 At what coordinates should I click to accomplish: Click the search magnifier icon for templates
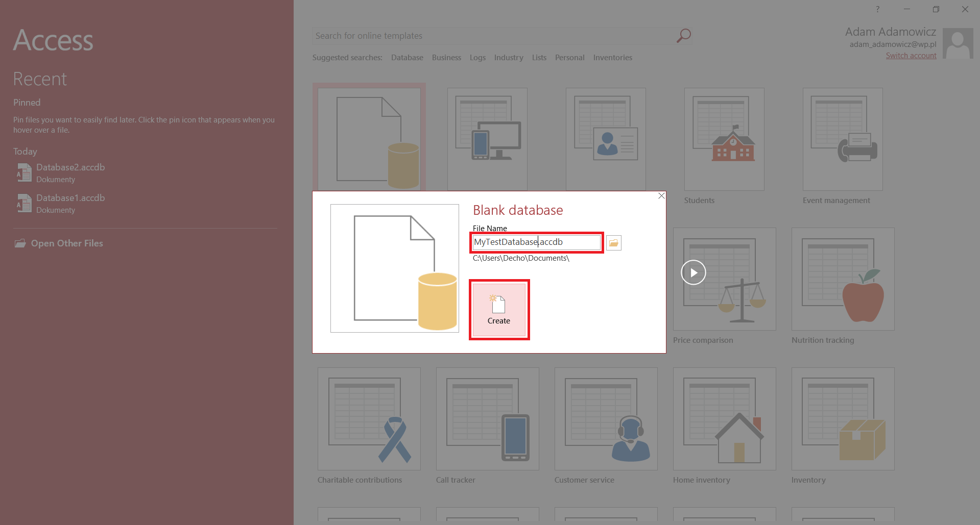pyautogui.click(x=683, y=36)
